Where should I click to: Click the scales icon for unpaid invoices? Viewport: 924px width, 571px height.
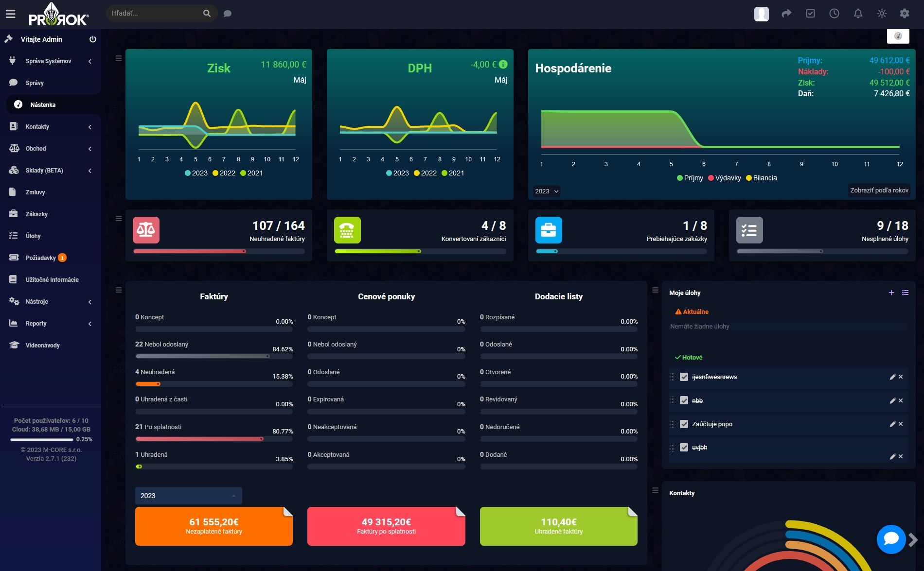[146, 230]
